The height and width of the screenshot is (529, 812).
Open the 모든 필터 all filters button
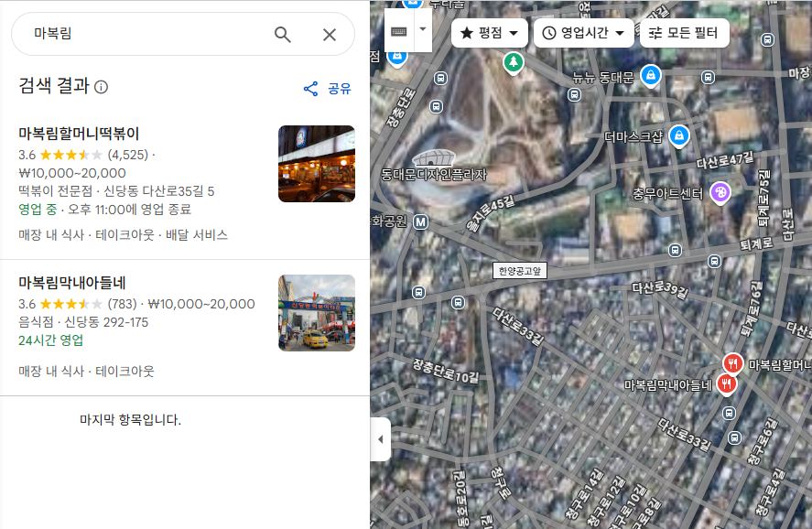pyautogui.click(x=685, y=33)
